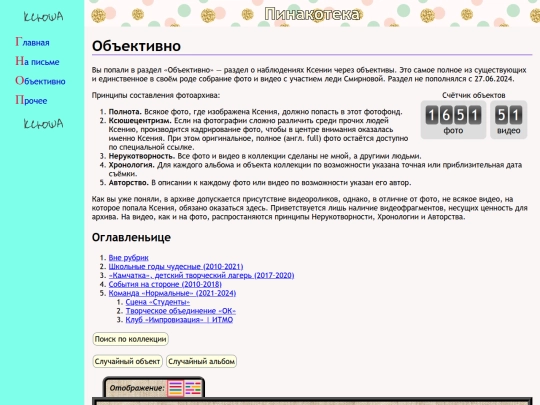Select the single-column list display icon

pos(175,388)
